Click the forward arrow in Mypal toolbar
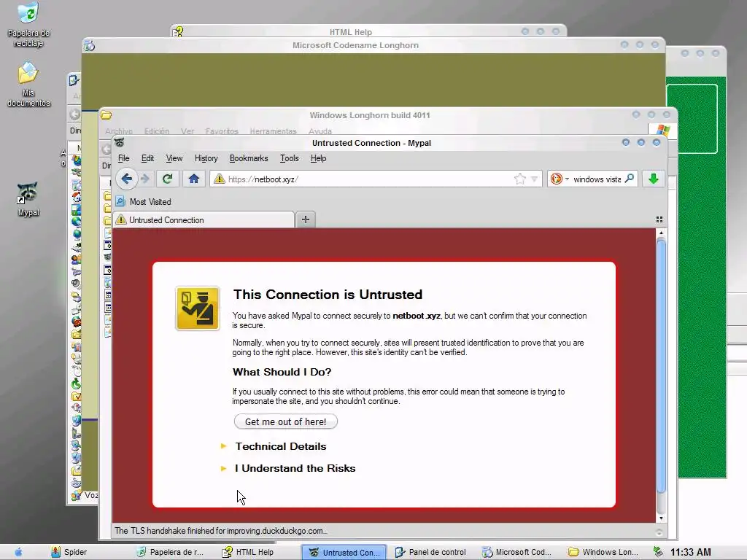747x560 pixels. pyautogui.click(x=145, y=179)
